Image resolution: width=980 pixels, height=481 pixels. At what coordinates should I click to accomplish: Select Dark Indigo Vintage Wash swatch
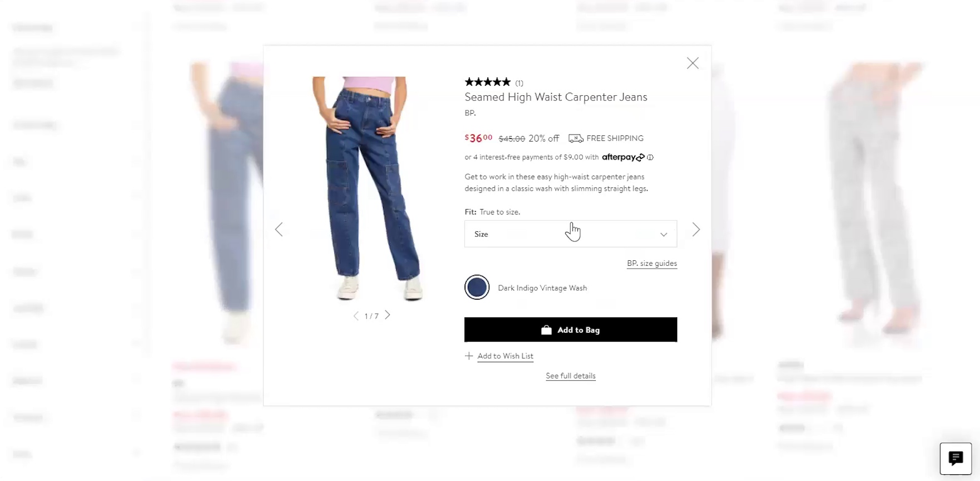tap(477, 288)
